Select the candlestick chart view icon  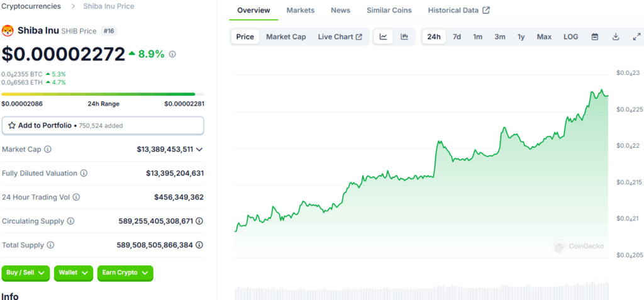[x=404, y=37]
